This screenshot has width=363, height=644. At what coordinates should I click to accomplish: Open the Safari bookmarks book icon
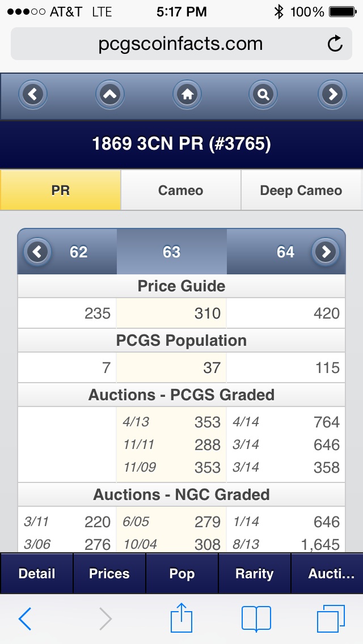(x=256, y=618)
